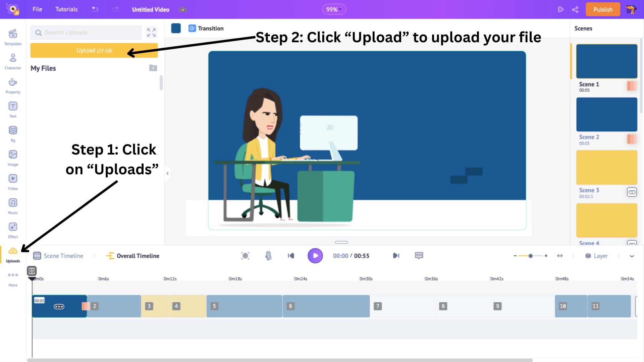The image size is (644, 362).
Task: Enable voiceover record toggle
Action: click(268, 255)
